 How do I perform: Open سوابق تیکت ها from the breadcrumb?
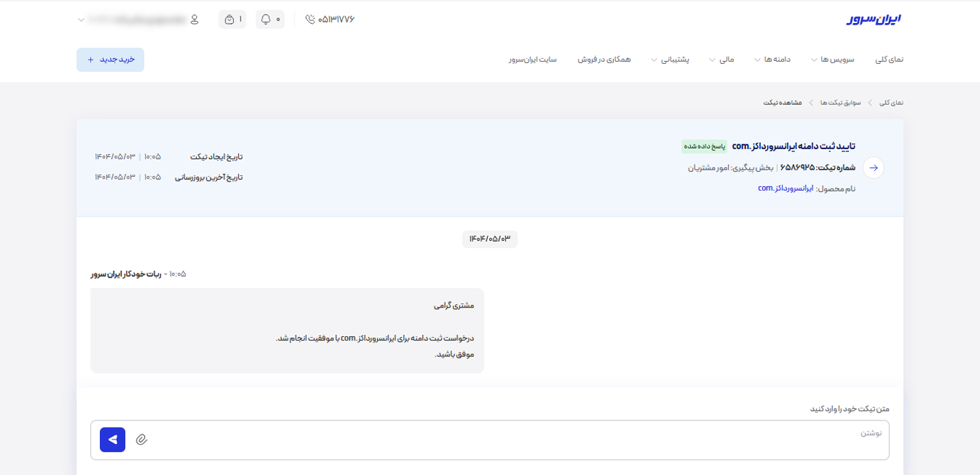[841, 102]
